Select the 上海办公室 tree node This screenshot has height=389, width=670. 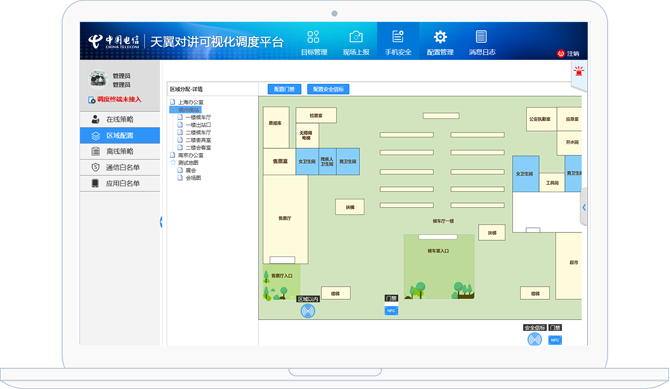(191, 102)
